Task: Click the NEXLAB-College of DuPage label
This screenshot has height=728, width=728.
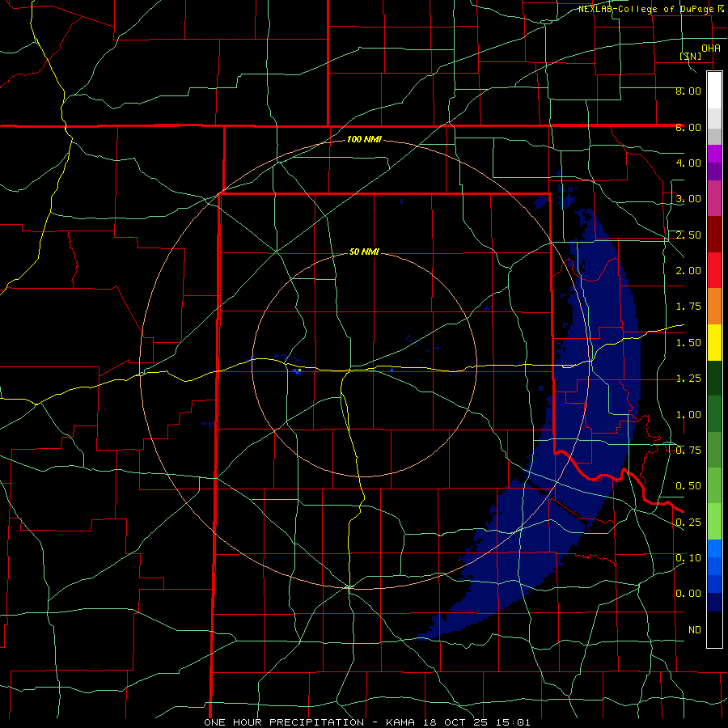Action: 645,9
